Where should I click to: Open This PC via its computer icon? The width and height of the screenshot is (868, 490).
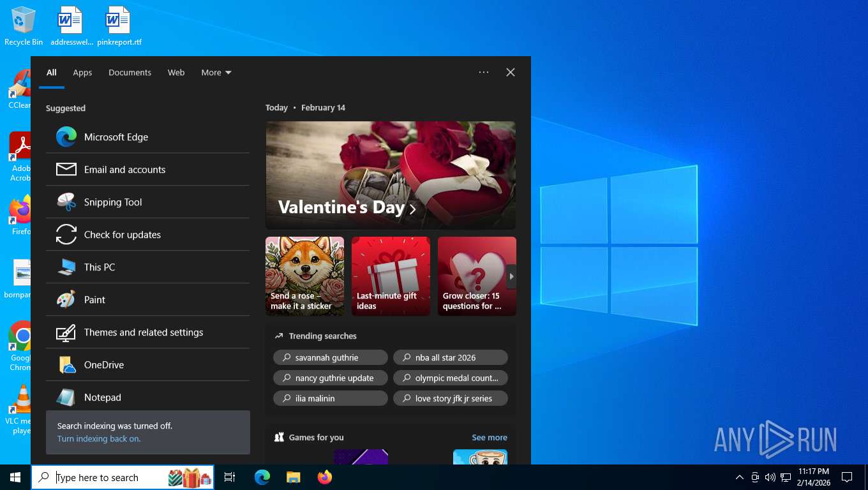66,267
